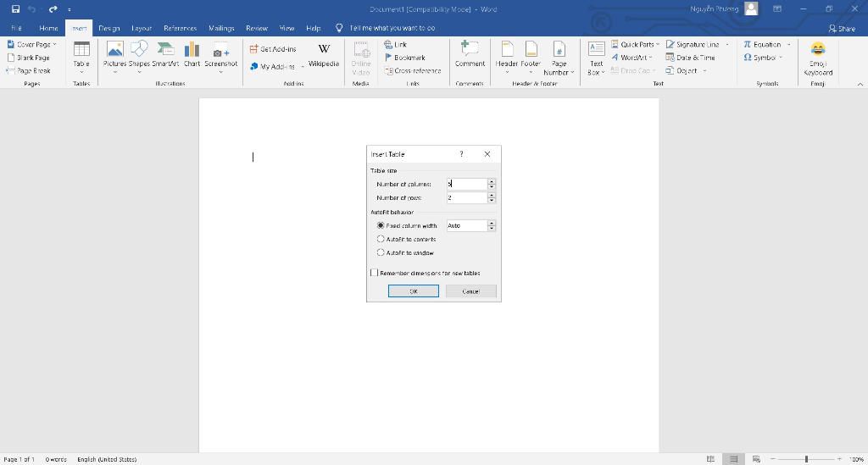Switch to Print Layout view in status bar
The height and width of the screenshot is (465, 868).
coord(733,459)
